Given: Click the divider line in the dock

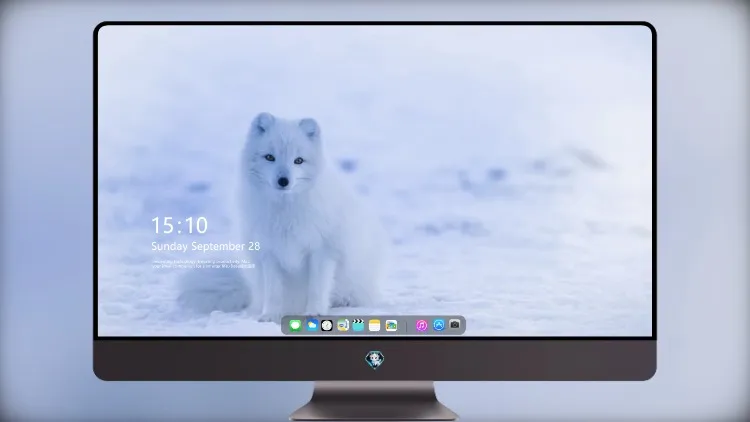Looking at the screenshot, I should click(407, 326).
